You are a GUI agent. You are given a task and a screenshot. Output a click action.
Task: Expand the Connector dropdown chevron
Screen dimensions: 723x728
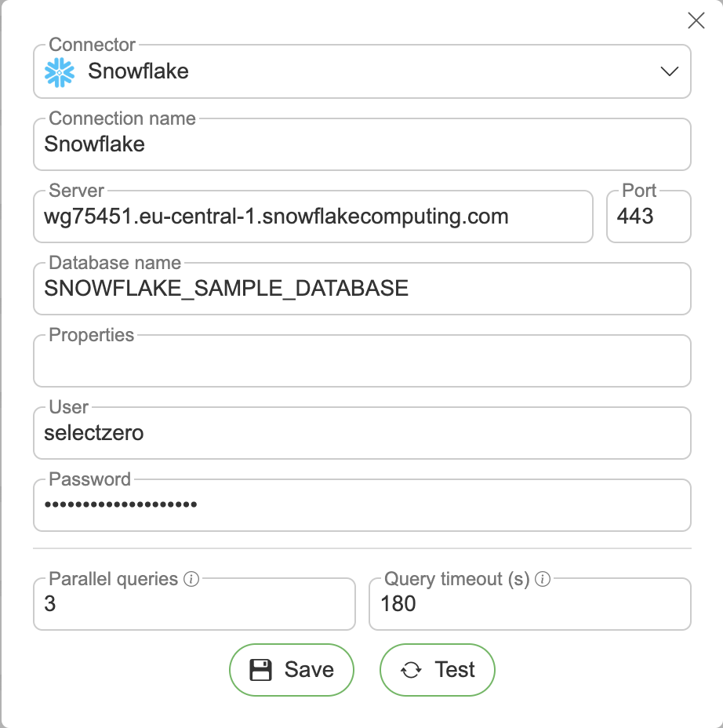pyautogui.click(x=669, y=71)
